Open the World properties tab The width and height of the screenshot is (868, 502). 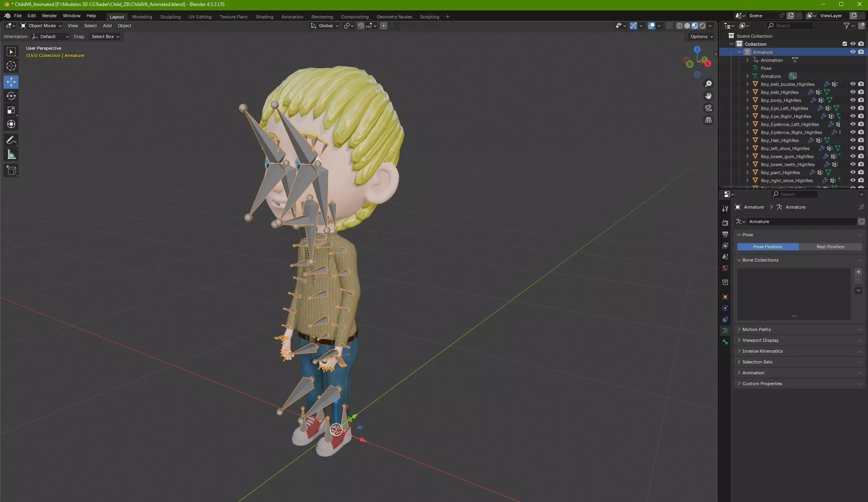coord(725,268)
